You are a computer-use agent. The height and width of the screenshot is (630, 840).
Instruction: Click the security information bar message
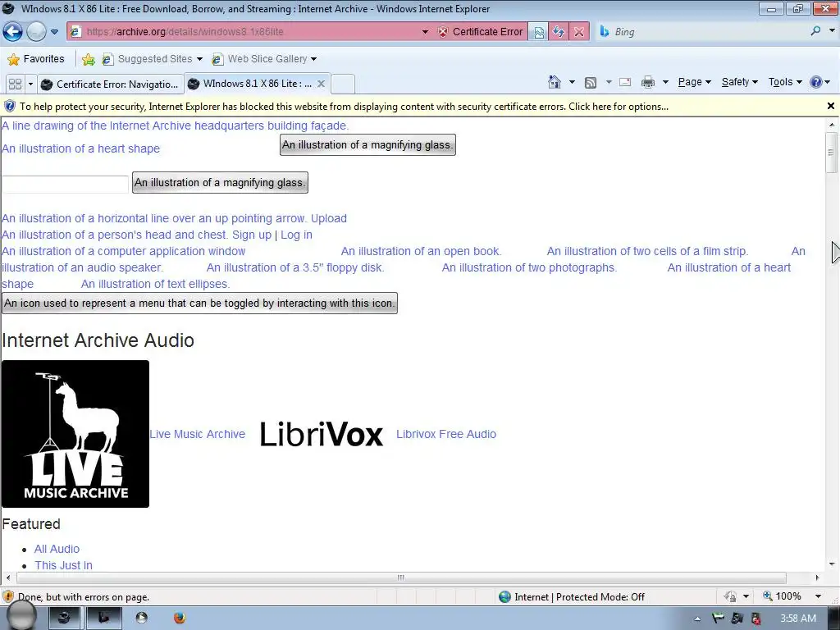click(x=344, y=107)
